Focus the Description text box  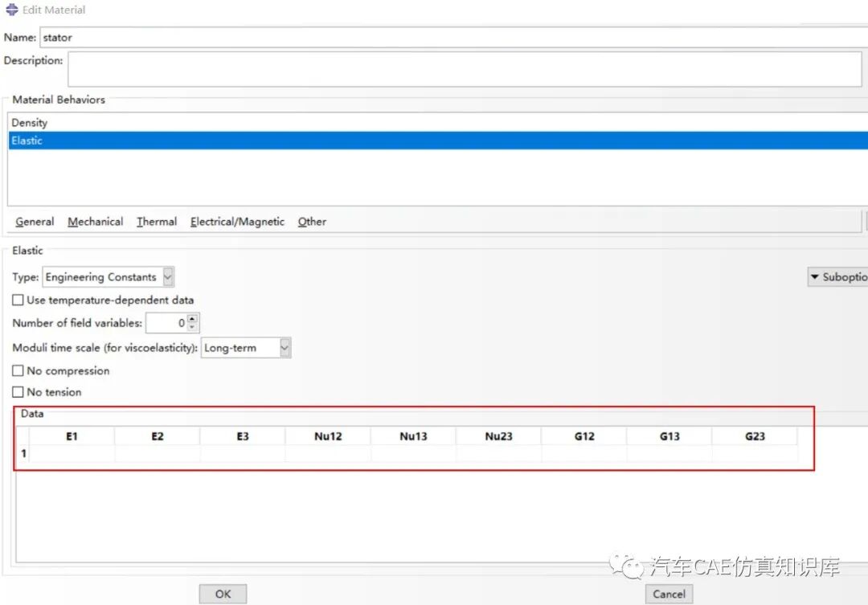(465, 69)
